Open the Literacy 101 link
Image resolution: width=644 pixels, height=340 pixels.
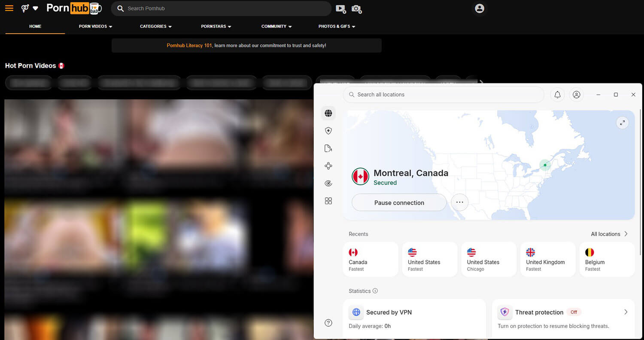click(189, 46)
